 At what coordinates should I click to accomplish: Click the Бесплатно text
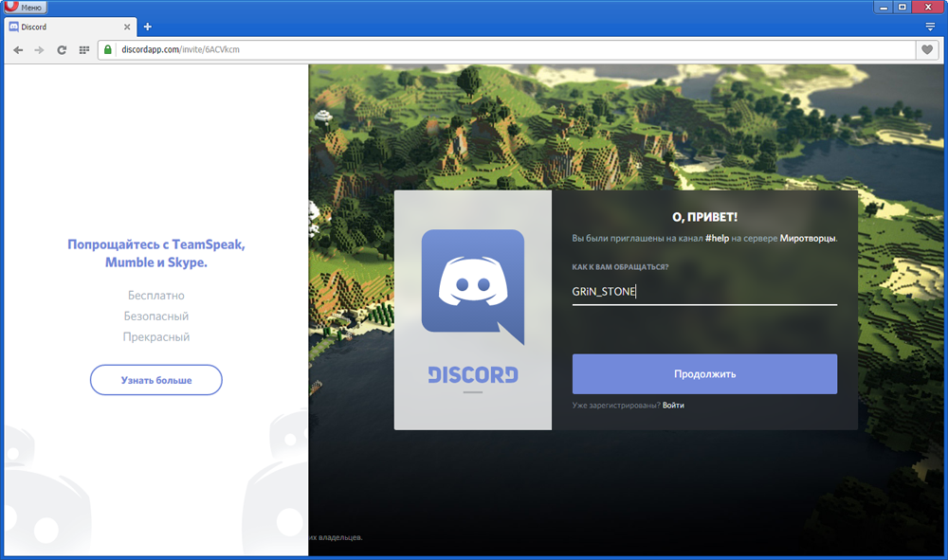coord(156,296)
